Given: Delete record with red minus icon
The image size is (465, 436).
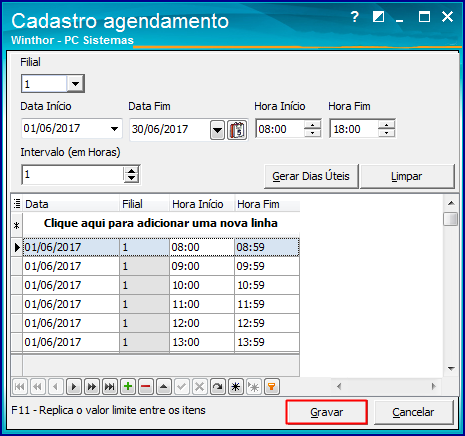Looking at the screenshot, I should (x=146, y=387).
